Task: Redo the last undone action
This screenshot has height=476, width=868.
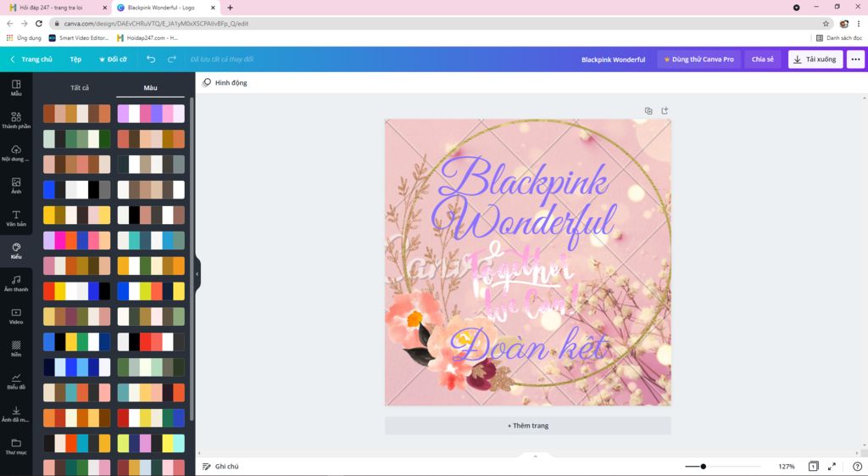Action: pos(171,59)
